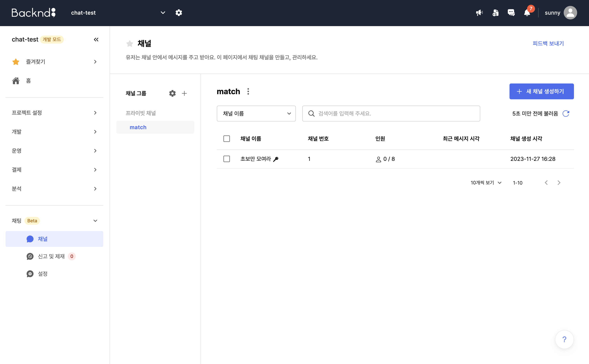Click the 설정 gear icon in chat menu

coord(30,274)
